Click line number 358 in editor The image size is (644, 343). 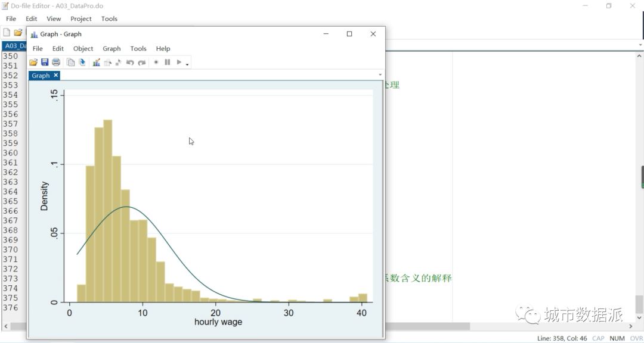[10, 133]
